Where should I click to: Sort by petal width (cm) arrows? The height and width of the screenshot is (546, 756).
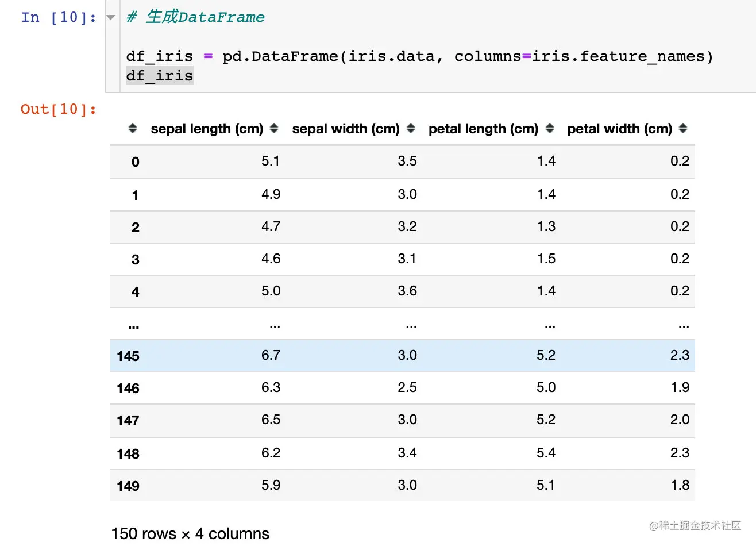[x=683, y=129]
